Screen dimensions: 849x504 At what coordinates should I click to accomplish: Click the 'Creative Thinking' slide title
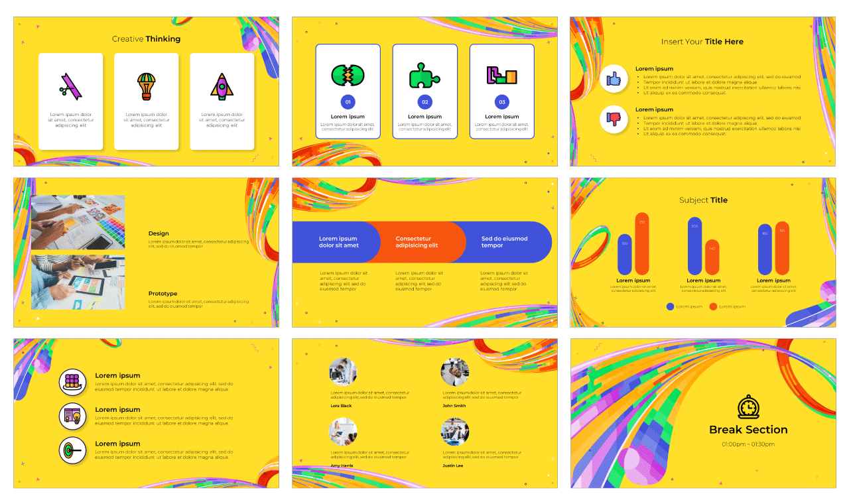tap(146, 39)
